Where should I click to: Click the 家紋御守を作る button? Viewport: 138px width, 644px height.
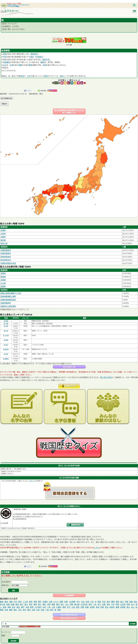(75, 525)
